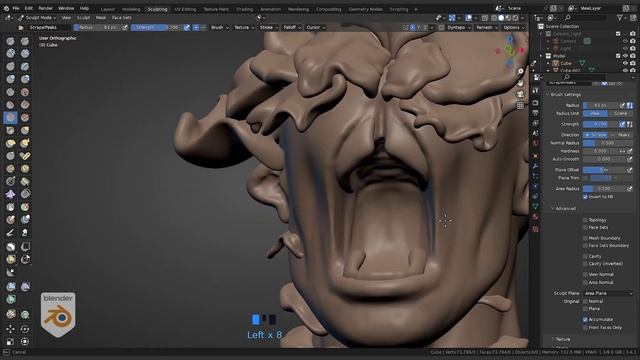Click the viewport zoom magnifier gizmo
Screen dimensions: 640x360
[520, 71]
